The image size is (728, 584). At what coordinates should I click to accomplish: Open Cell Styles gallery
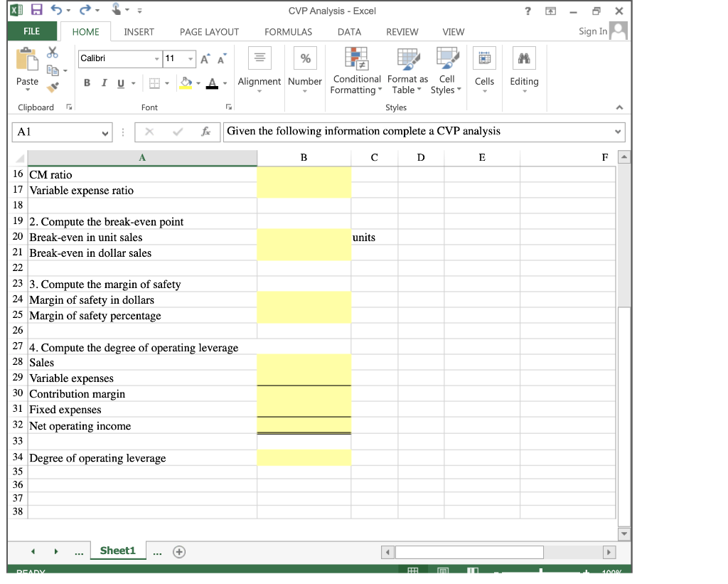[446, 69]
